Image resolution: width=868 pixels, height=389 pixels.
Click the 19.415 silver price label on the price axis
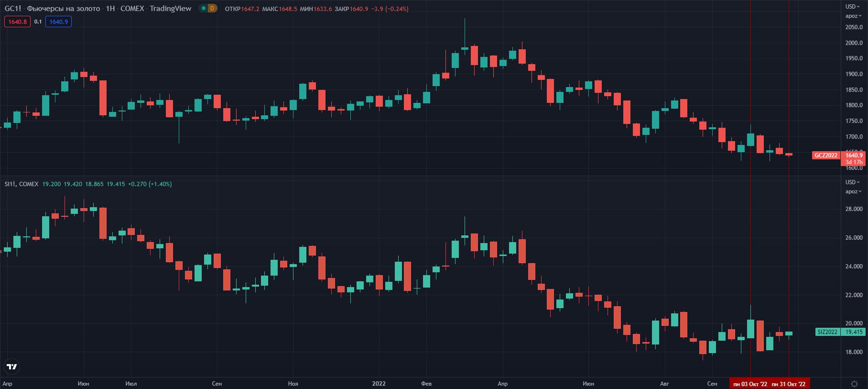854,332
